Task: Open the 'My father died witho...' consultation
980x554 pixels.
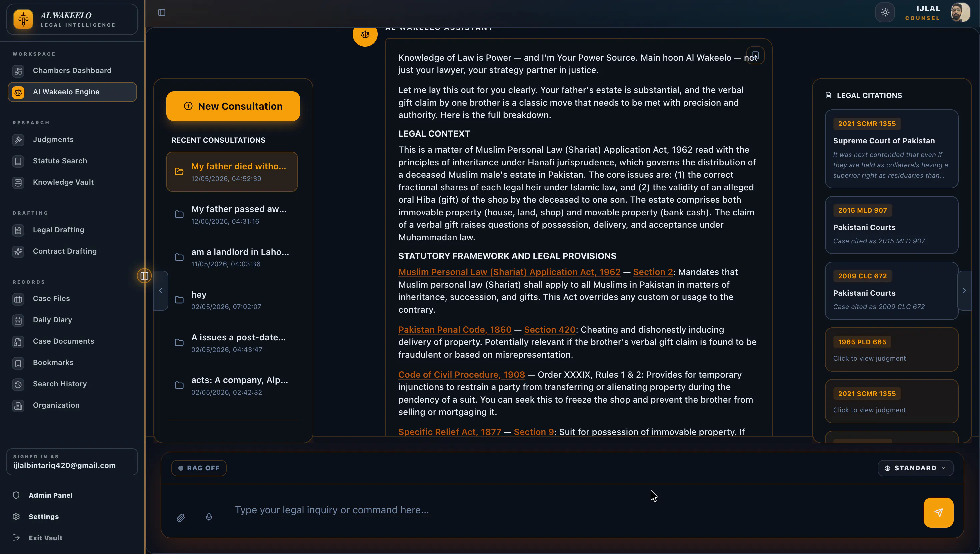Action: (x=232, y=172)
